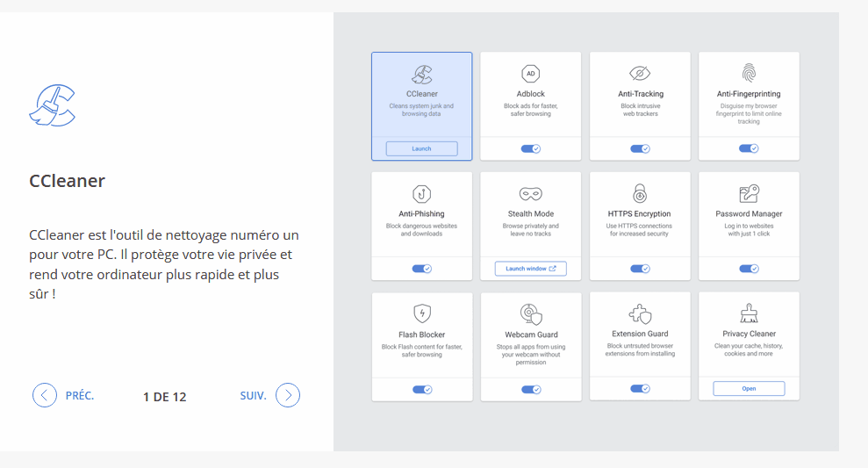Click the HTTPS Encryption card title
This screenshot has width=868, height=468.
point(640,213)
